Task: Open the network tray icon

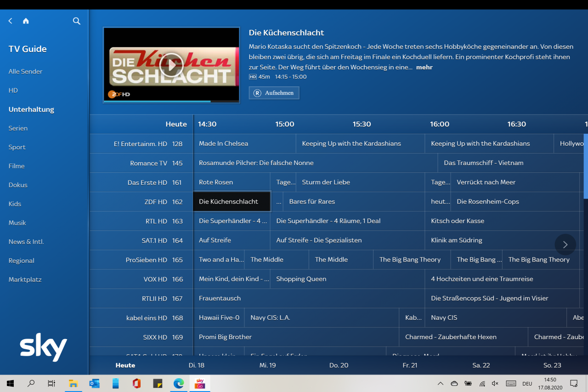Action: 482,383
